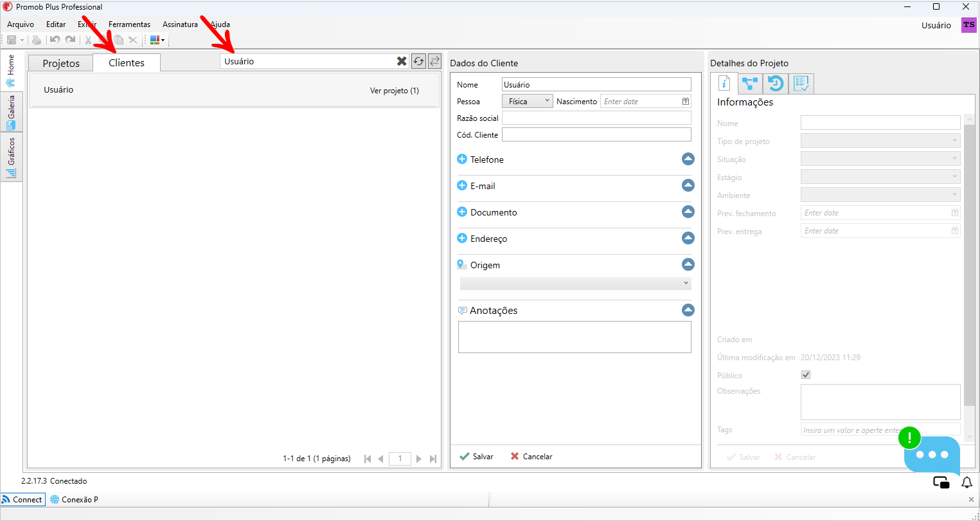Open the Save icon dropdown arrow
Image resolution: width=980 pixels, height=521 pixels.
[22, 40]
